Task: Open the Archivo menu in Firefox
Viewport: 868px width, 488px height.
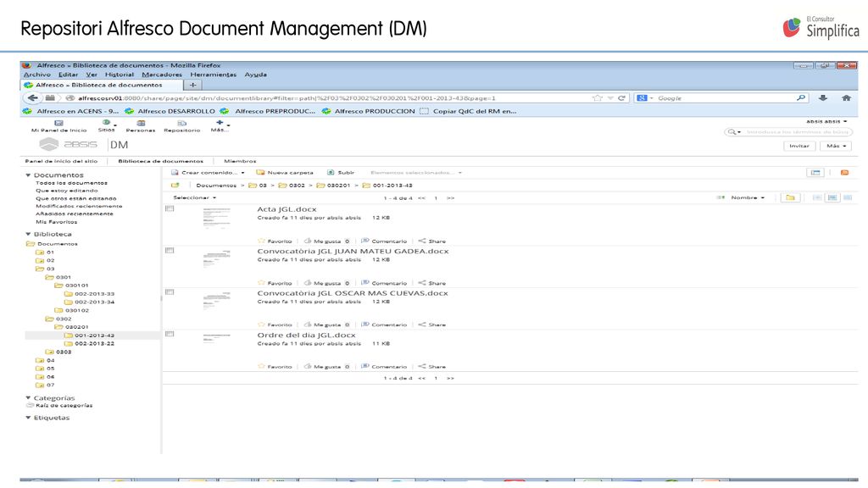Action: tap(37, 75)
